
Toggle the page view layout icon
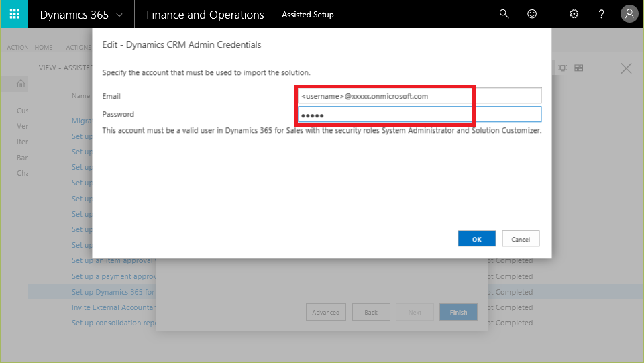562,68
